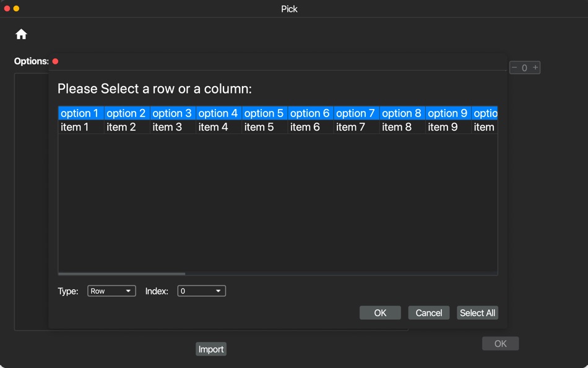Image resolution: width=588 pixels, height=368 pixels.
Task: Click the red status indicator beside Options
Action: (55, 61)
